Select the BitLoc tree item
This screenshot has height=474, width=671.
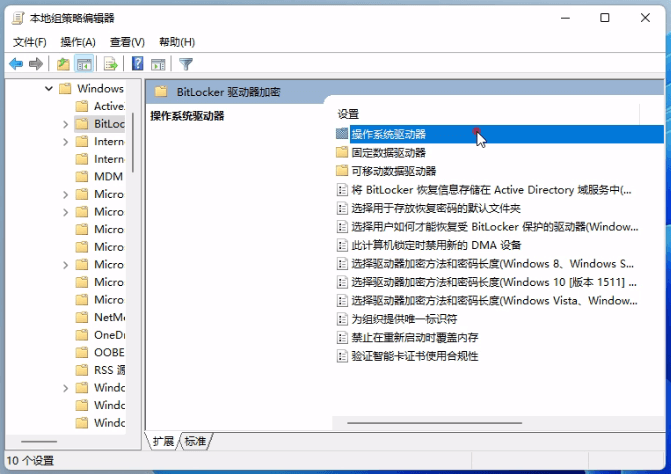(109, 124)
